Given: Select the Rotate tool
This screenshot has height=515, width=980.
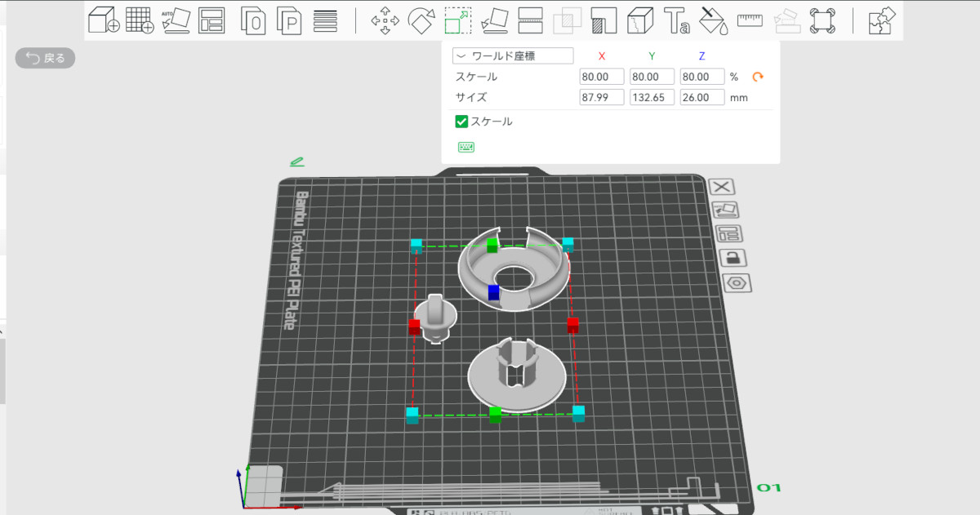Looking at the screenshot, I should click(421, 20).
